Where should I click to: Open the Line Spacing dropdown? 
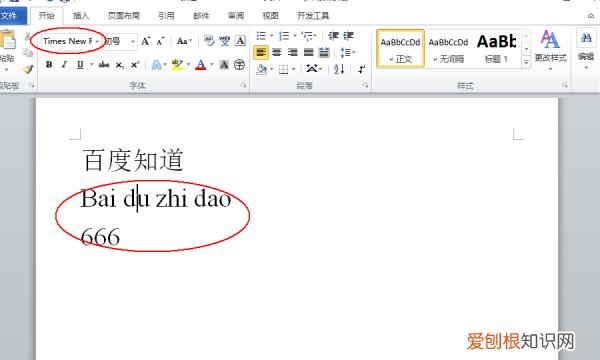(x=347, y=52)
